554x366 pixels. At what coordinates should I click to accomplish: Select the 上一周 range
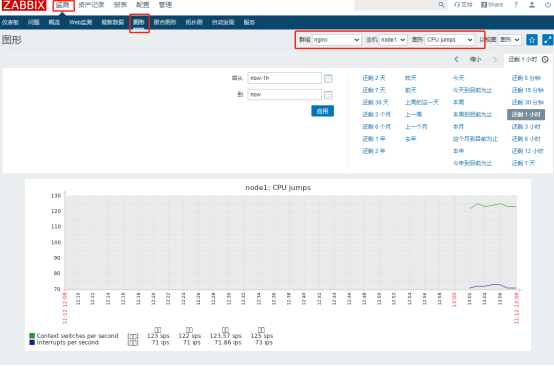(x=413, y=114)
